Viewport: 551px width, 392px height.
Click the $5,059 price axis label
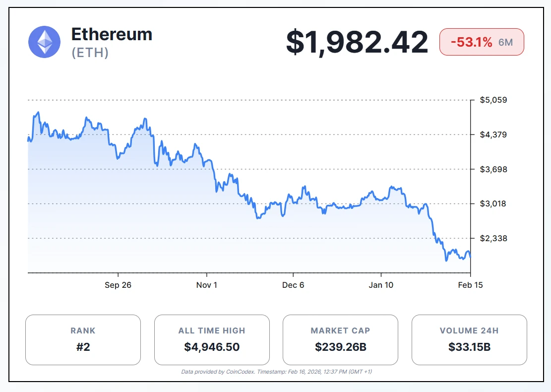pyautogui.click(x=493, y=100)
